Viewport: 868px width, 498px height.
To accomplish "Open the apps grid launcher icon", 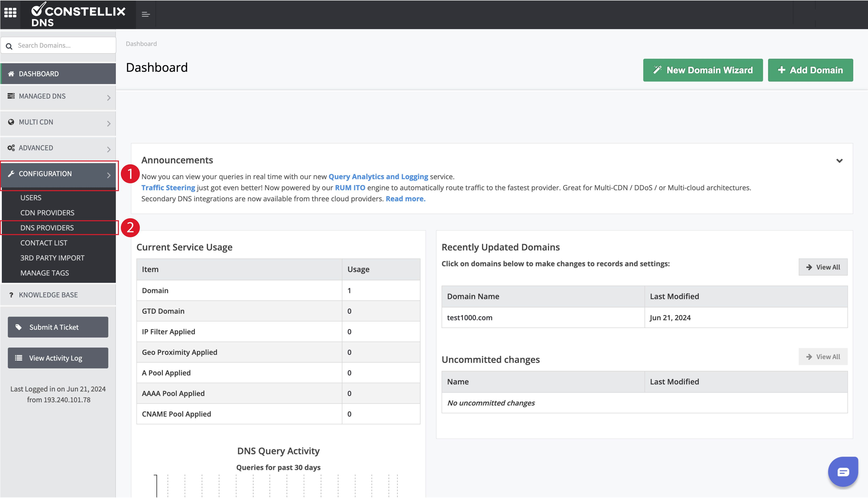I will [x=10, y=13].
